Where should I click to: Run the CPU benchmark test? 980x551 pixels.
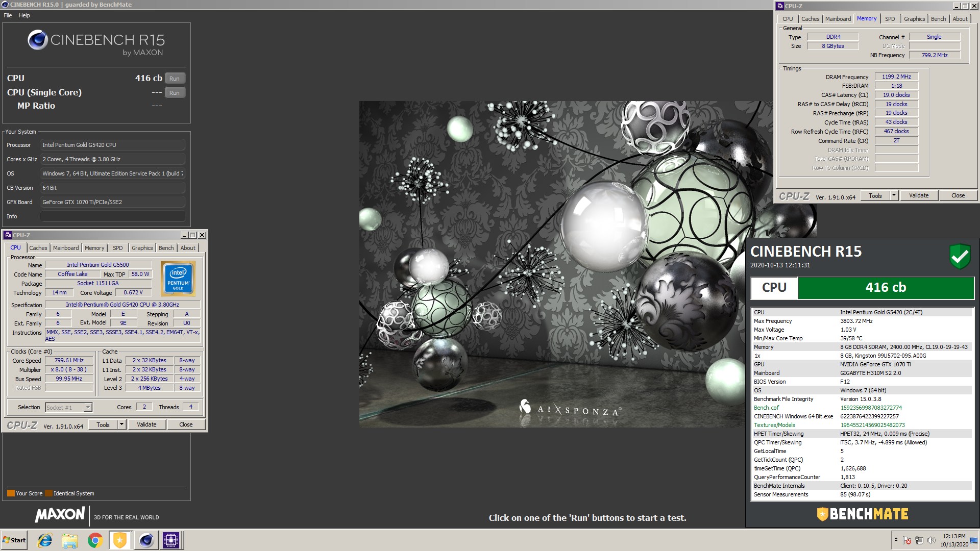click(x=175, y=79)
